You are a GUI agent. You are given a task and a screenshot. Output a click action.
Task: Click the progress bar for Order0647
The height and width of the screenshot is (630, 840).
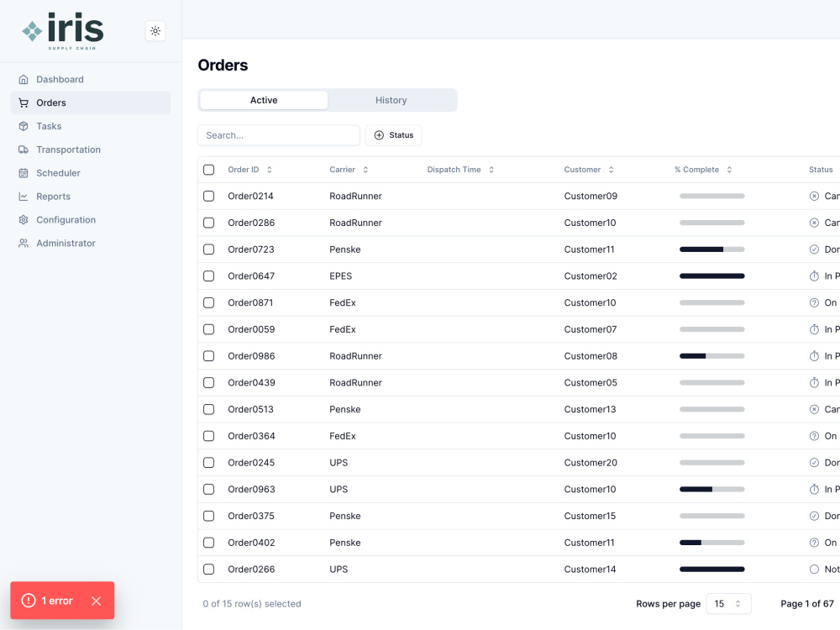pyautogui.click(x=712, y=276)
